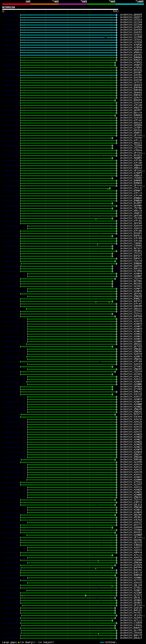Select the UniRef100_B9NJK2 label
The height and width of the screenshot is (644, 146).
click(131, 392)
